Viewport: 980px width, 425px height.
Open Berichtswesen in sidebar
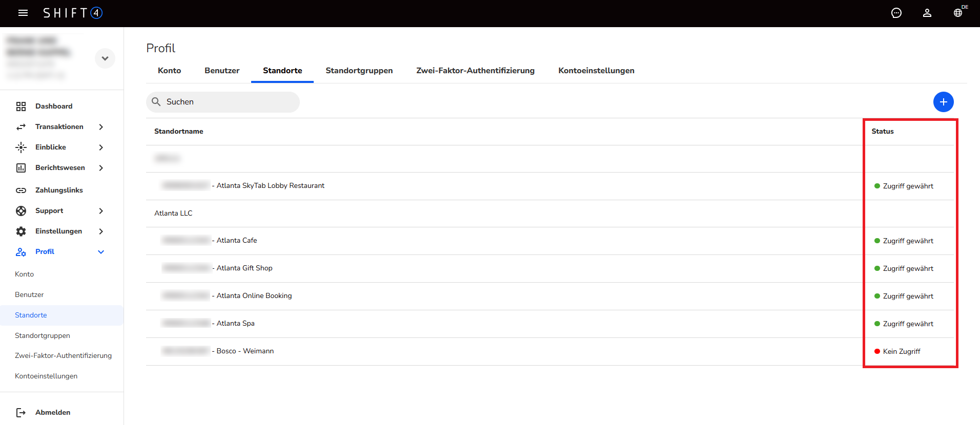pos(60,167)
